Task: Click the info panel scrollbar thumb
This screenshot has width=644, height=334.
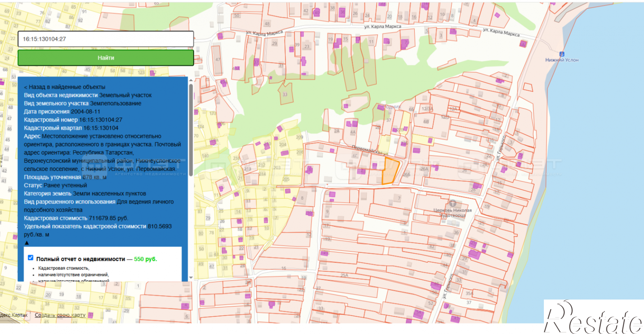Action: [191, 130]
